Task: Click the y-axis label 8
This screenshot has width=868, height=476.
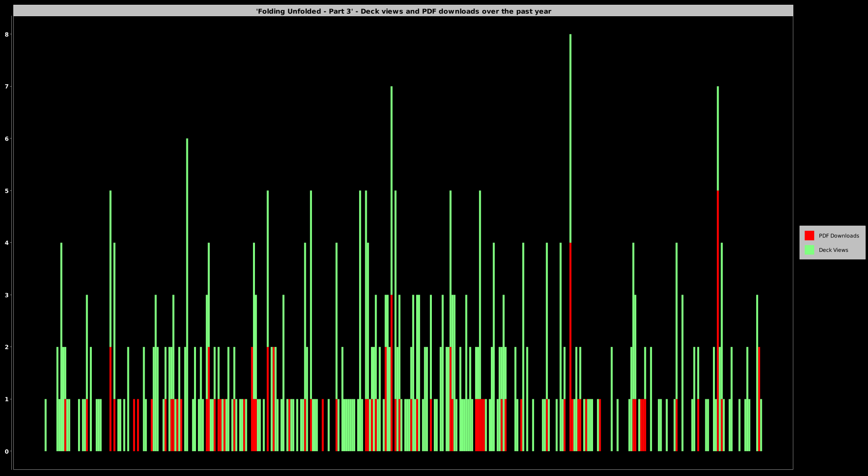Action: (7, 34)
